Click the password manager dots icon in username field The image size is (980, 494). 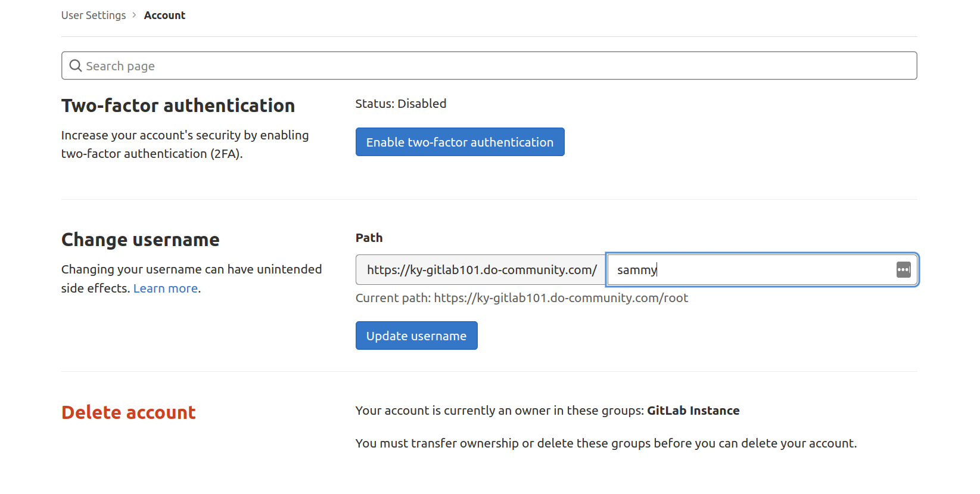click(x=903, y=269)
